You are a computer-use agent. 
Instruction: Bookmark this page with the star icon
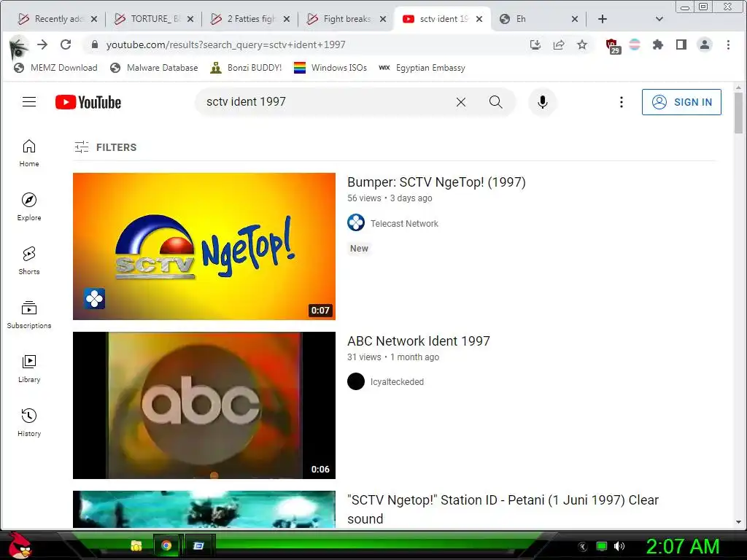pyautogui.click(x=582, y=44)
